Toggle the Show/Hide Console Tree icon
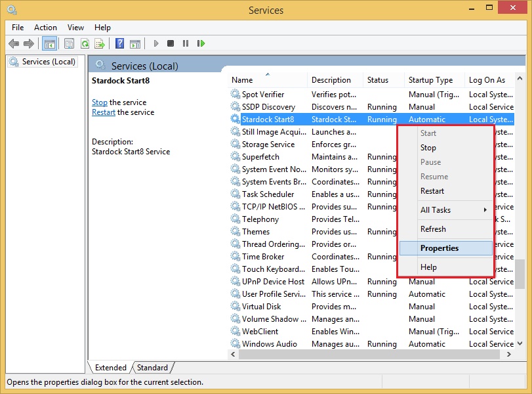This screenshot has height=394, width=532. [51, 43]
